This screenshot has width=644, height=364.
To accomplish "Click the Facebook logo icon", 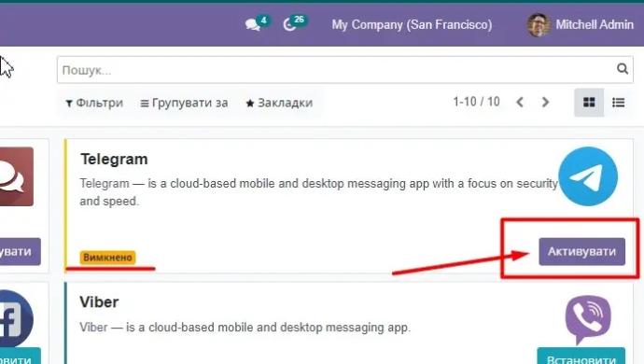I will click(x=16, y=319).
